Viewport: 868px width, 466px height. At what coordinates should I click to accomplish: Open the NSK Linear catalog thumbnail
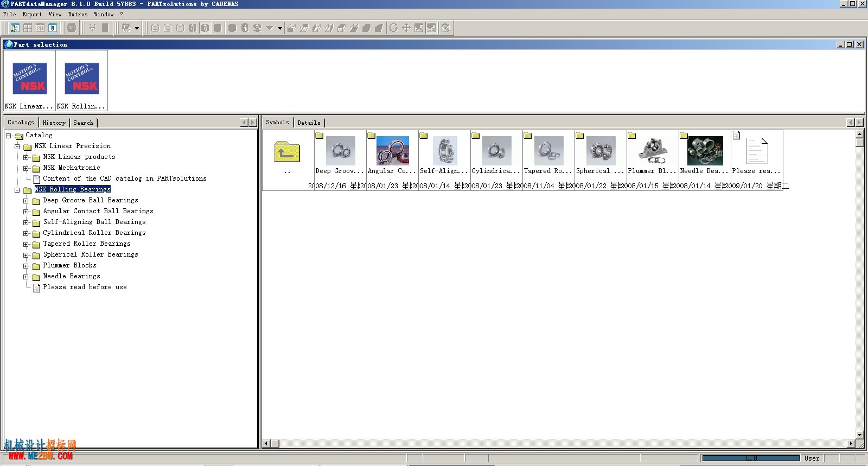(30, 81)
